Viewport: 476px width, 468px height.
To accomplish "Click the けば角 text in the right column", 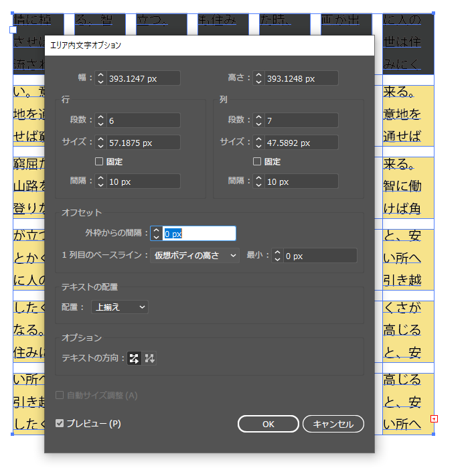I will (402, 208).
